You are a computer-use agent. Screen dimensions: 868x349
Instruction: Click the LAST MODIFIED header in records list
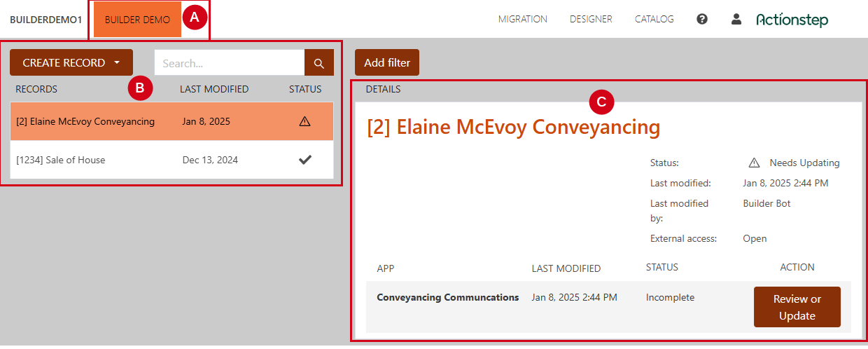tap(214, 89)
